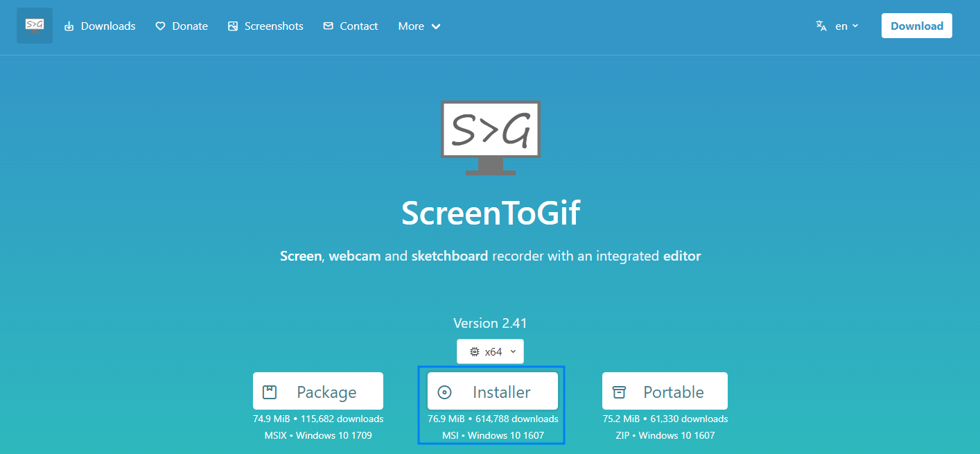Image resolution: width=980 pixels, height=454 pixels.
Task: Open the x64 architecture dropdown
Action: [490, 351]
